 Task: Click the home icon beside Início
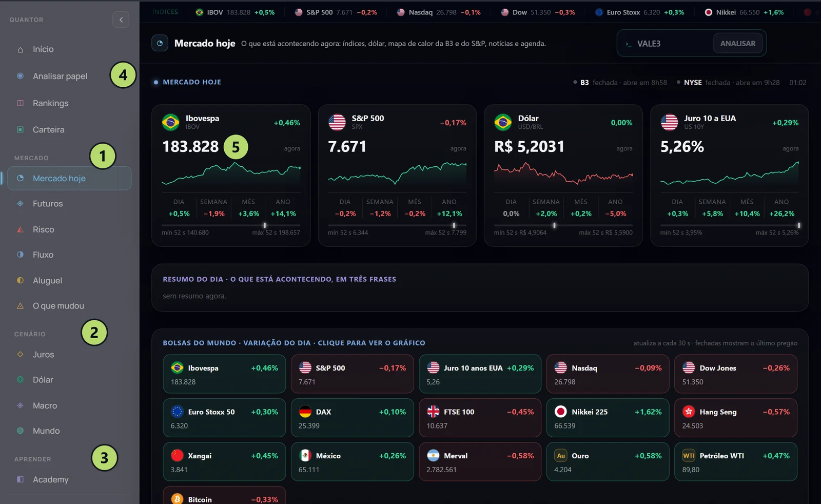pyautogui.click(x=21, y=50)
